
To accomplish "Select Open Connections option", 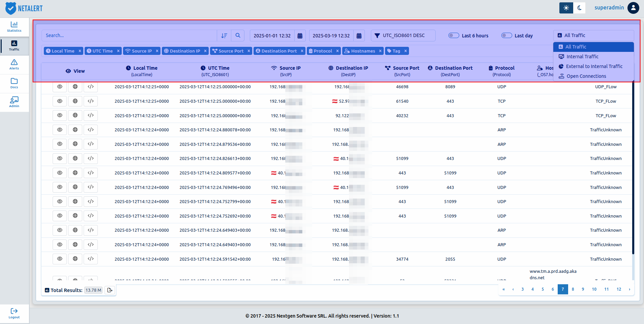I will tap(593, 76).
